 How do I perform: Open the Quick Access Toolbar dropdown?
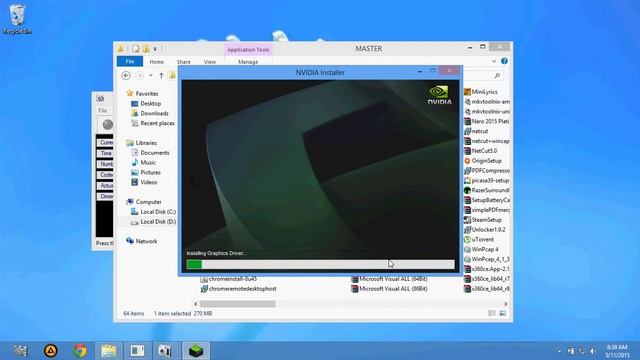pyautogui.click(x=155, y=49)
